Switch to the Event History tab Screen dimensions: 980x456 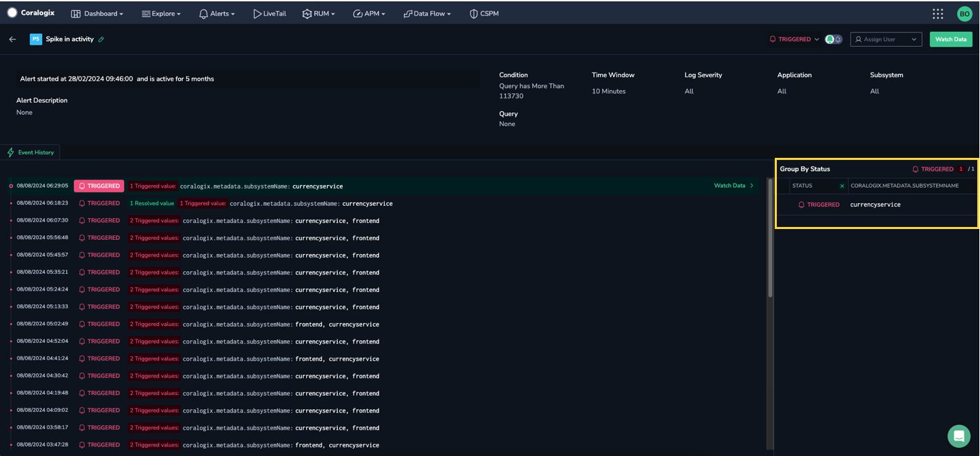(x=30, y=152)
